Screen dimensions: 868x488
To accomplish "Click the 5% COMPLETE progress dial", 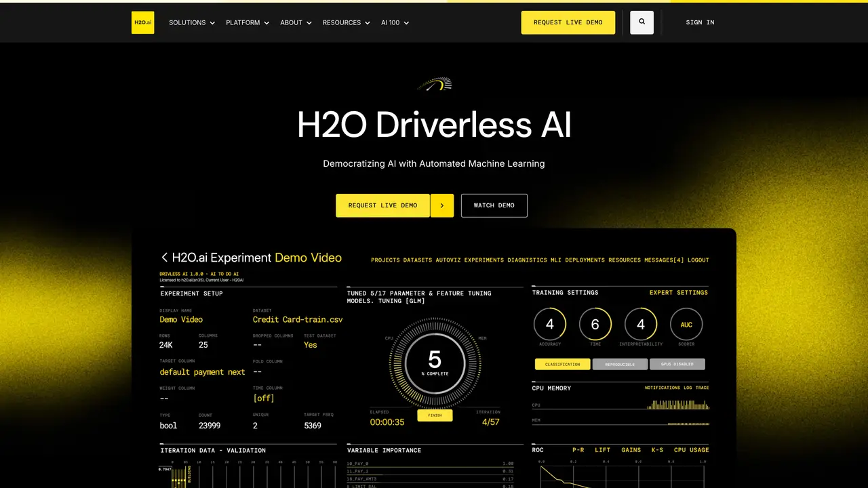I will point(435,364).
